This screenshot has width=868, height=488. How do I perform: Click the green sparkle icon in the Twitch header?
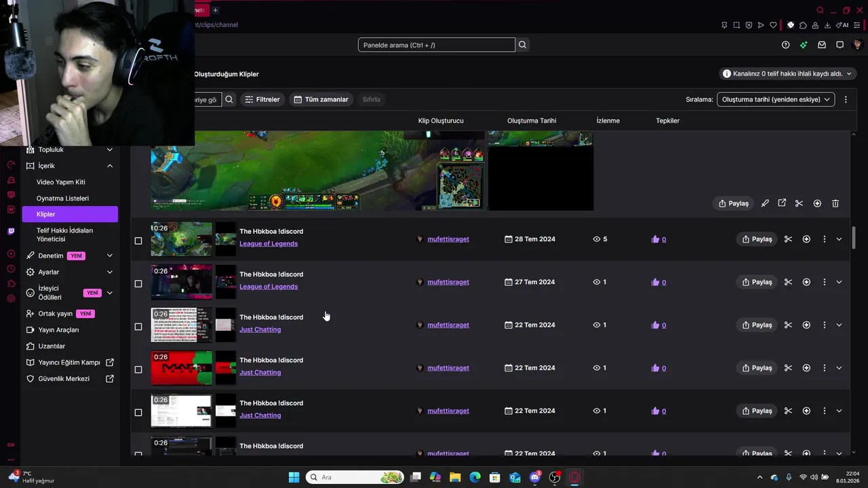click(x=804, y=45)
